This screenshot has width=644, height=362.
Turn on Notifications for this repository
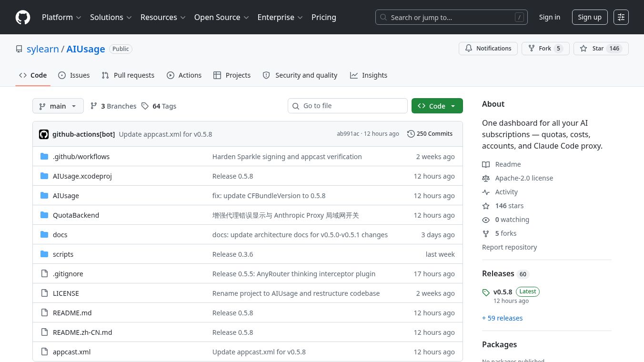tap(488, 49)
